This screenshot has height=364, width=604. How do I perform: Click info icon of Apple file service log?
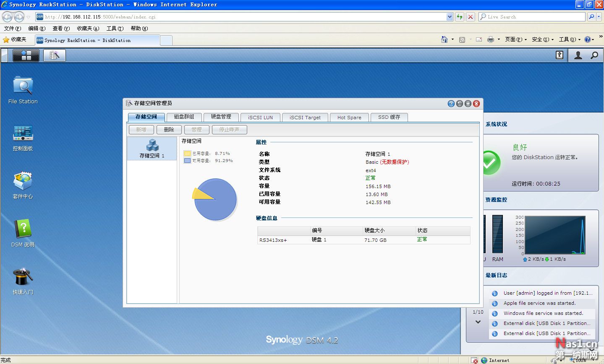click(495, 303)
